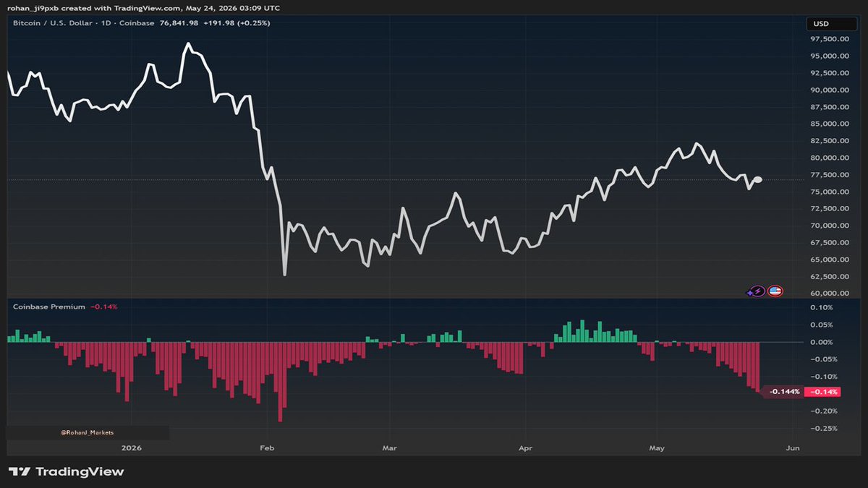Click the 70,000.00 price scale label
The width and height of the screenshot is (868, 488).
coord(828,226)
